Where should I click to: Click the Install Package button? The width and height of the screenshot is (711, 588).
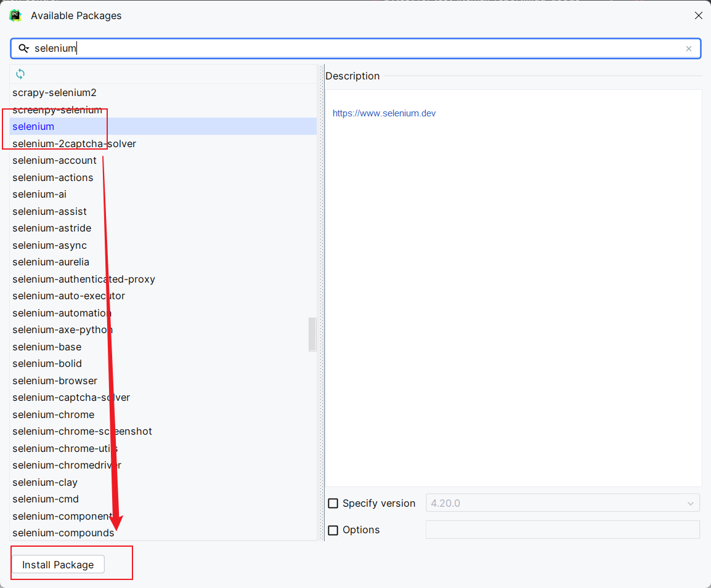[x=58, y=565]
